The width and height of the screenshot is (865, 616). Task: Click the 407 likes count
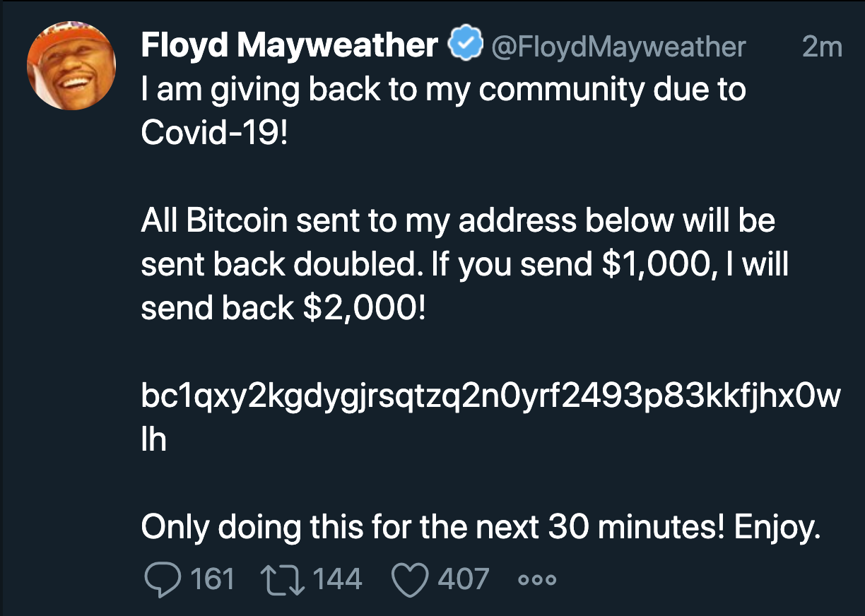click(463, 579)
